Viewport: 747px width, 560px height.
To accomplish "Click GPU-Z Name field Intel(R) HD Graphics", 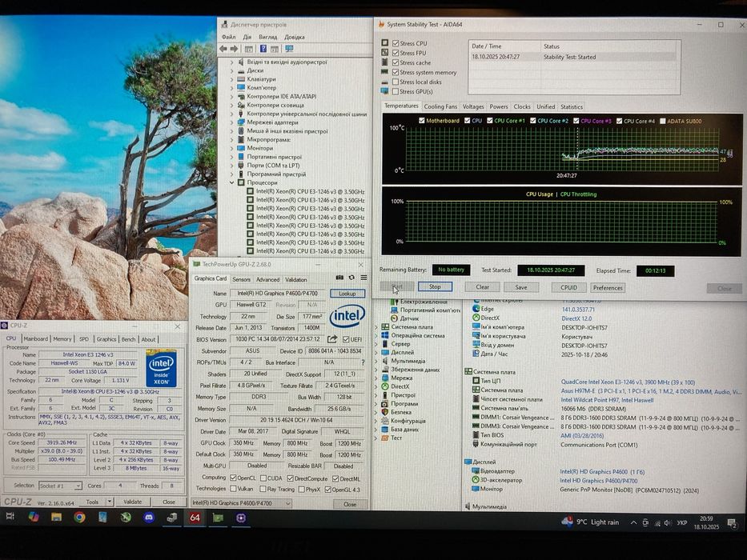I will [279, 294].
